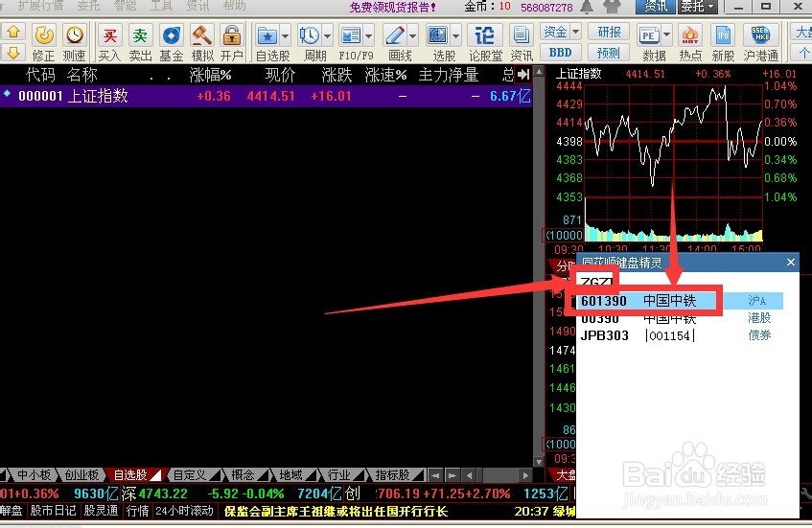The image size is (812, 528).
Task: Open the 热点 hot topics flame icon
Action: tap(690, 42)
